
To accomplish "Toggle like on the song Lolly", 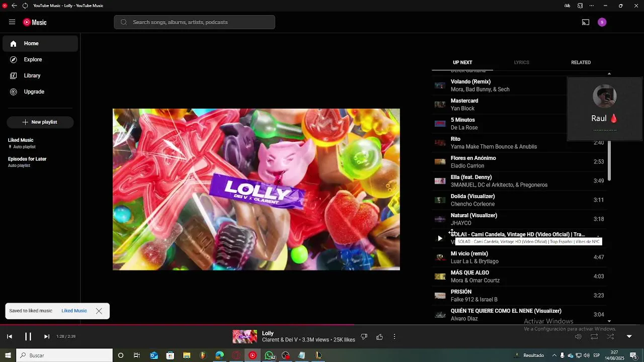I will (379, 336).
